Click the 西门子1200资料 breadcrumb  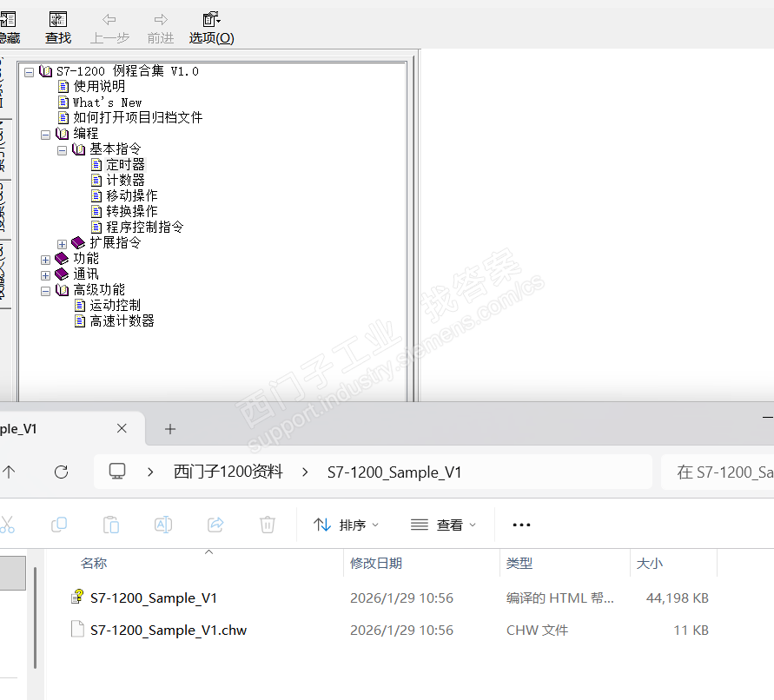click(x=228, y=472)
